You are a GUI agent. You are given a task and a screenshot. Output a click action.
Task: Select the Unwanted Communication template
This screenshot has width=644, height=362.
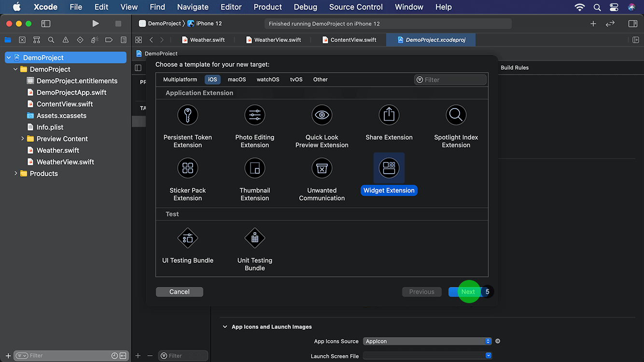pyautogui.click(x=322, y=180)
